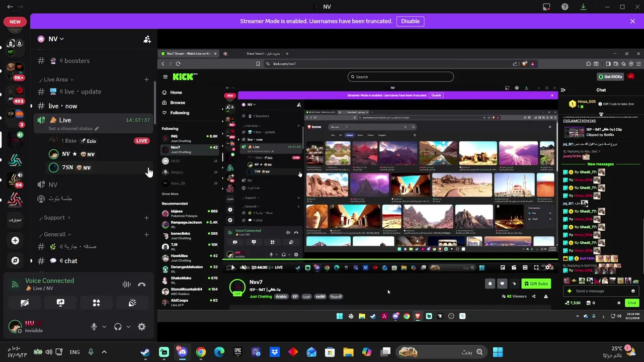Open the NV server dropdown menu

[x=50, y=39]
